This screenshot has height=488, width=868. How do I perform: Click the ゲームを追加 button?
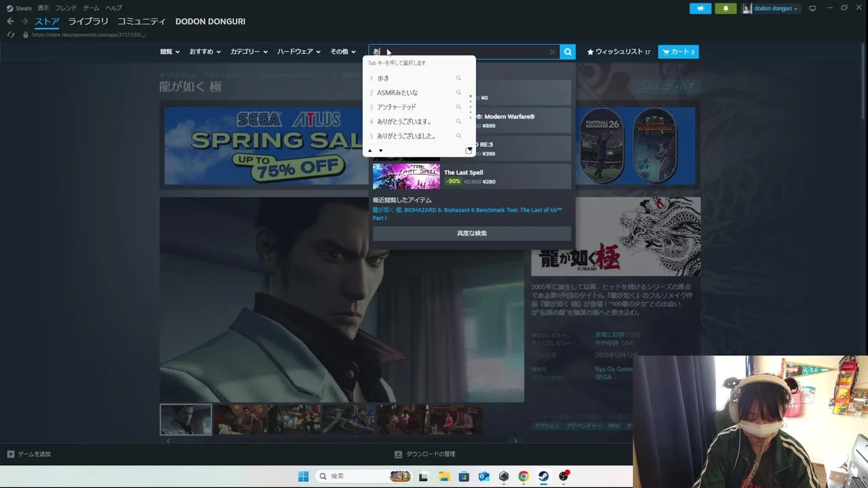coord(28,454)
